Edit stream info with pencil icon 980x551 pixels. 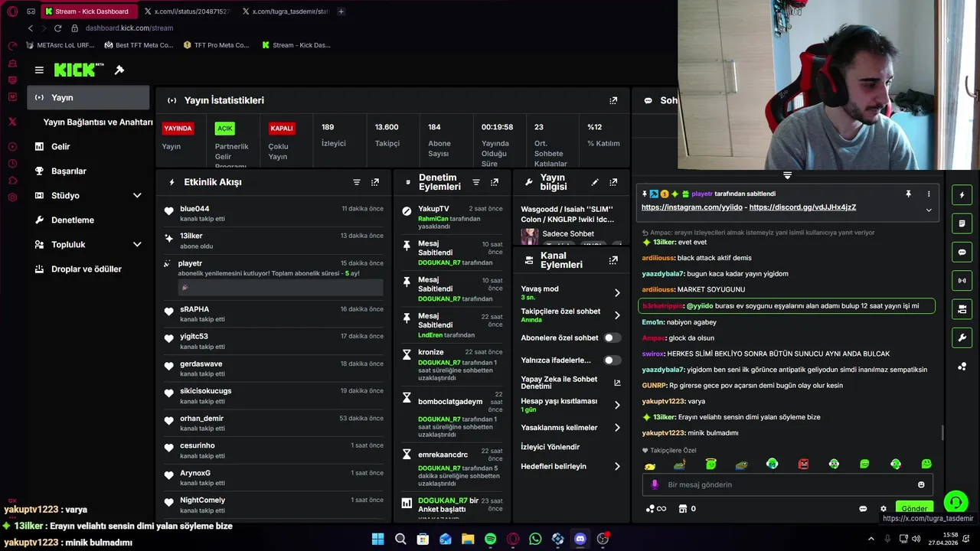click(595, 182)
